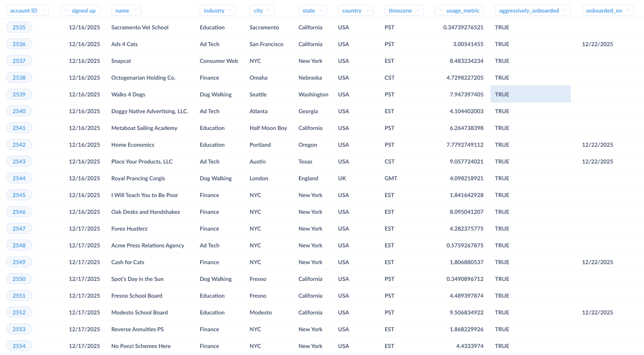Open account ID 2546 link
644x355 pixels.
pos(19,212)
